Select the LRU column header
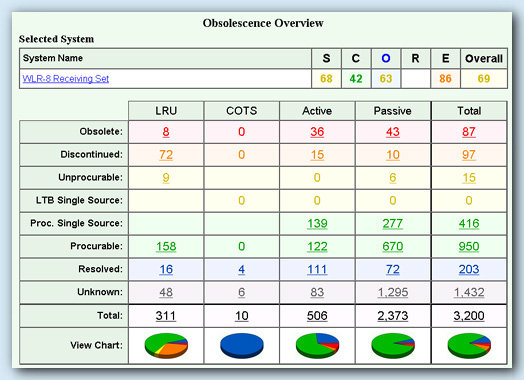The height and width of the screenshot is (380, 524). click(166, 111)
